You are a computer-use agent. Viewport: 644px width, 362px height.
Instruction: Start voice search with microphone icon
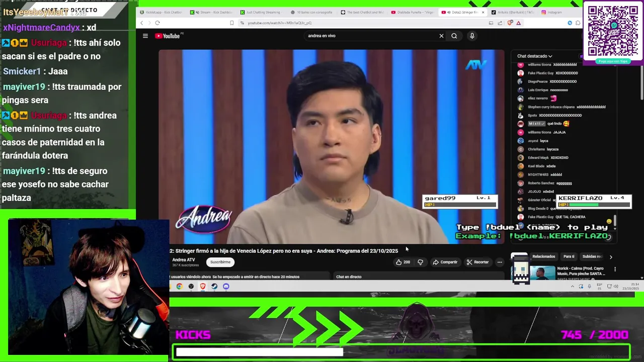[x=472, y=36]
